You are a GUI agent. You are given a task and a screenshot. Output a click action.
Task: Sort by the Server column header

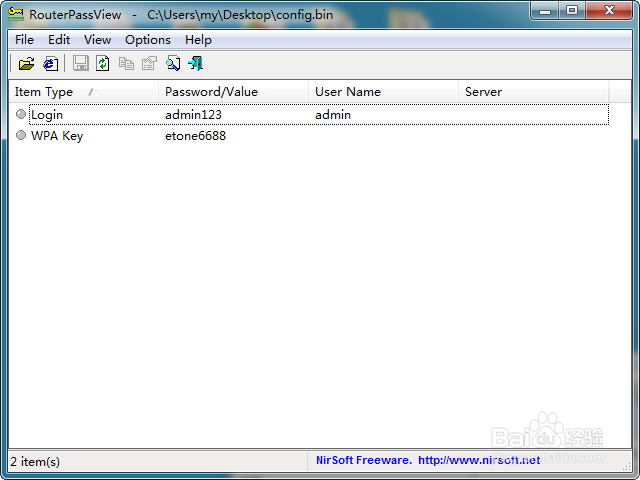[x=533, y=92]
